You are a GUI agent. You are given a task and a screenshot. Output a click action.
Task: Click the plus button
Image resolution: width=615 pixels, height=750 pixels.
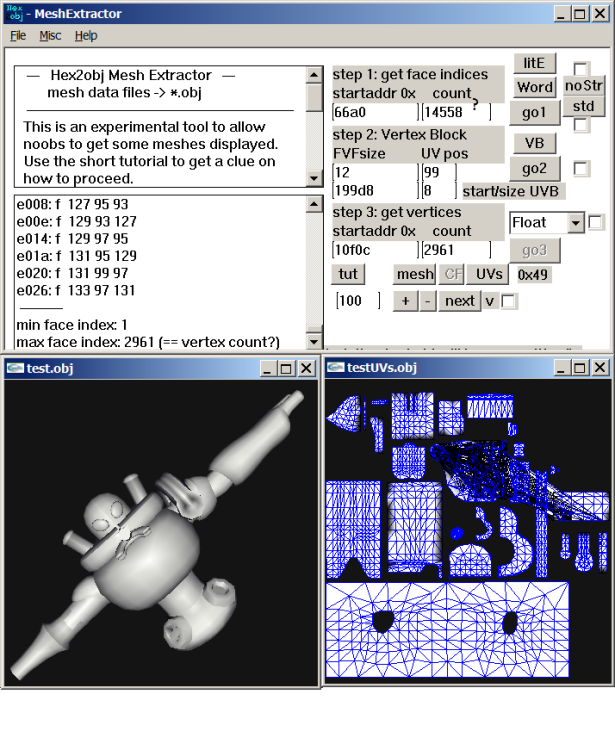coord(406,301)
